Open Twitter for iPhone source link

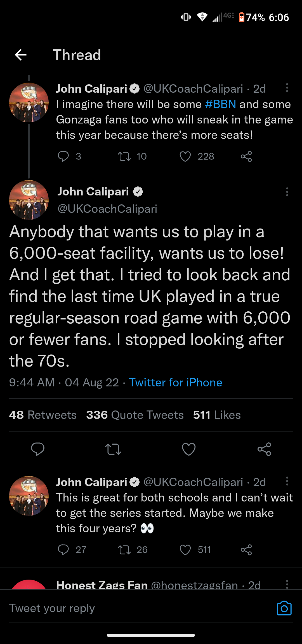pos(175,382)
